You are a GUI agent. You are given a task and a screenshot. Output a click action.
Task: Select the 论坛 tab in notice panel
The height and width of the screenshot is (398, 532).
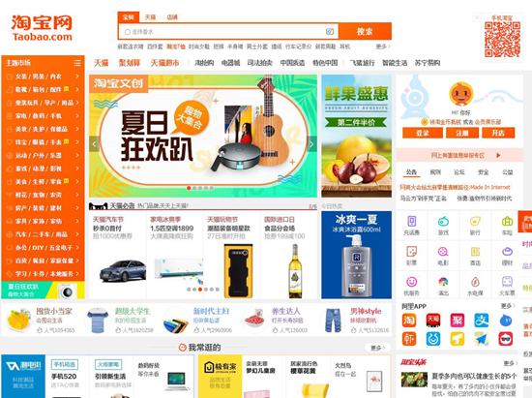tap(459, 172)
